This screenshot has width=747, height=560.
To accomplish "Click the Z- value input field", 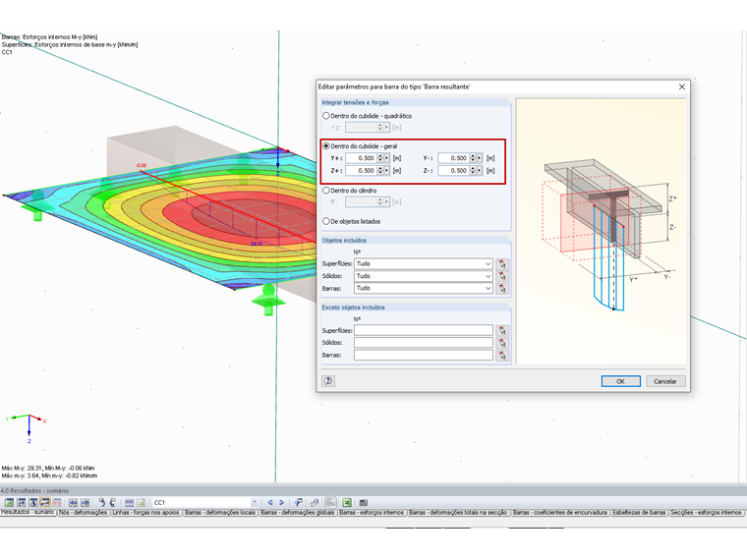I will coord(453,171).
